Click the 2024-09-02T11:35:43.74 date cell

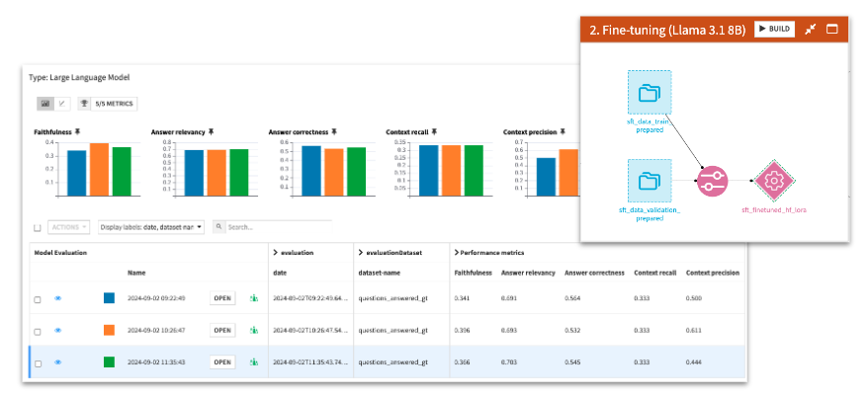tap(310, 362)
